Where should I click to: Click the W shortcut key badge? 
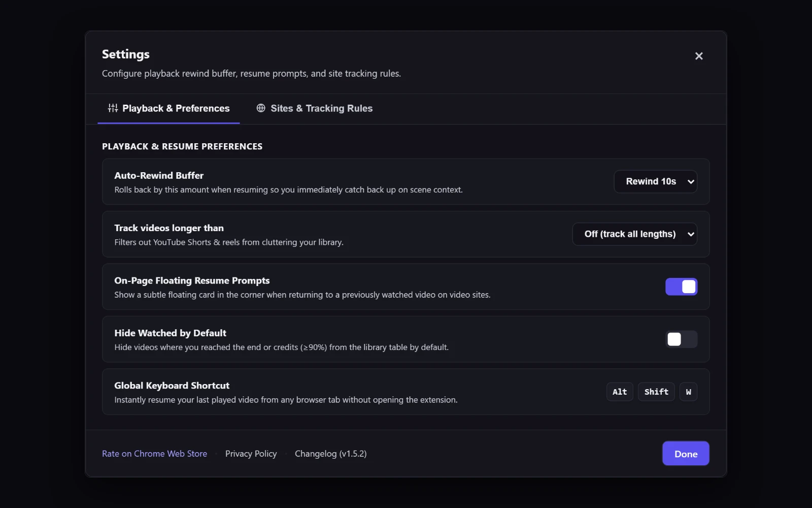[688, 392]
